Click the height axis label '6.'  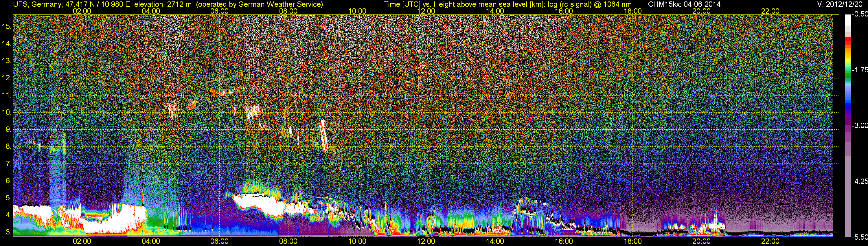click(x=8, y=181)
